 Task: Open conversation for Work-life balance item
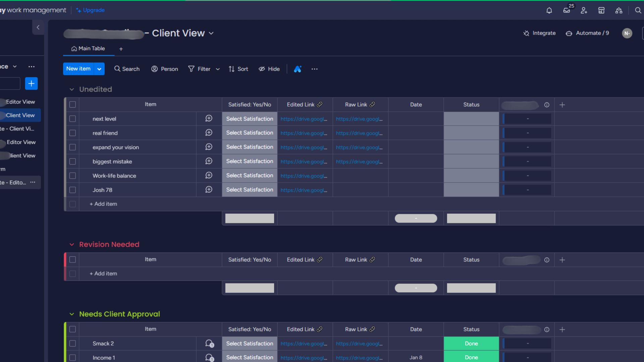pos(209,175)
